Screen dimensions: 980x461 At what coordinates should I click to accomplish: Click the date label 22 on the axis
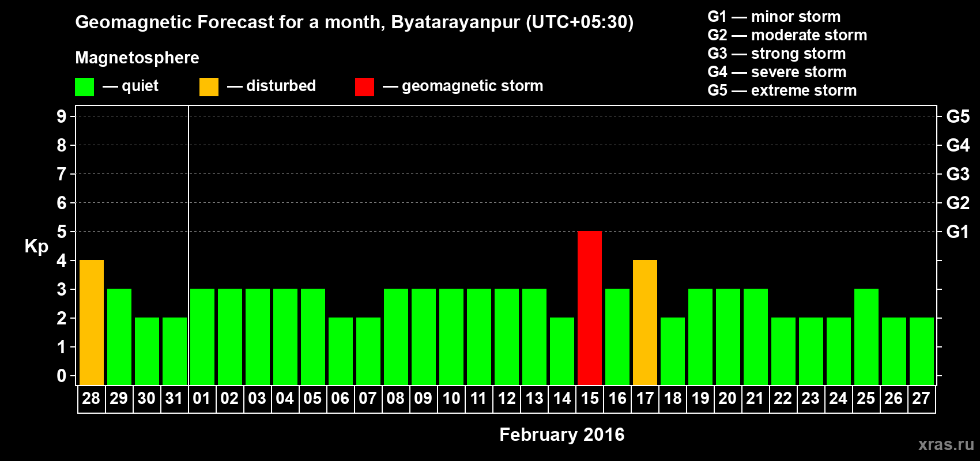tap(783, 399)
